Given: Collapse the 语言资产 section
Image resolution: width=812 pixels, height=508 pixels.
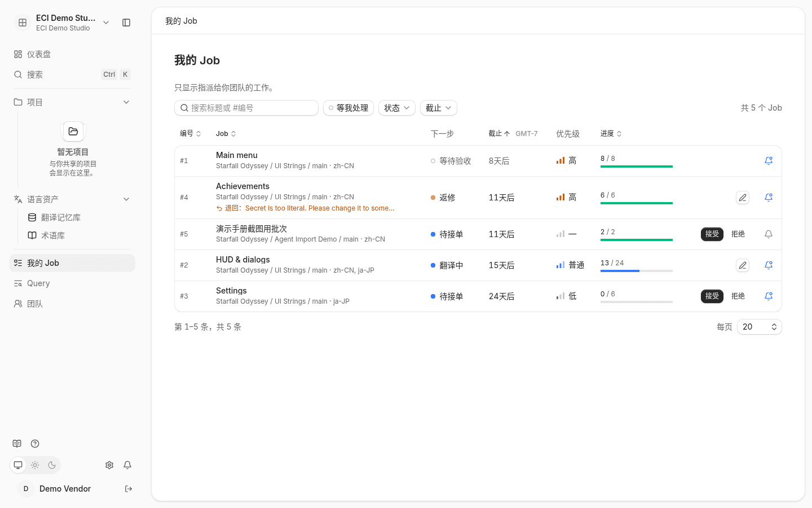Looking at the screenshot, I should pos(126,199).
